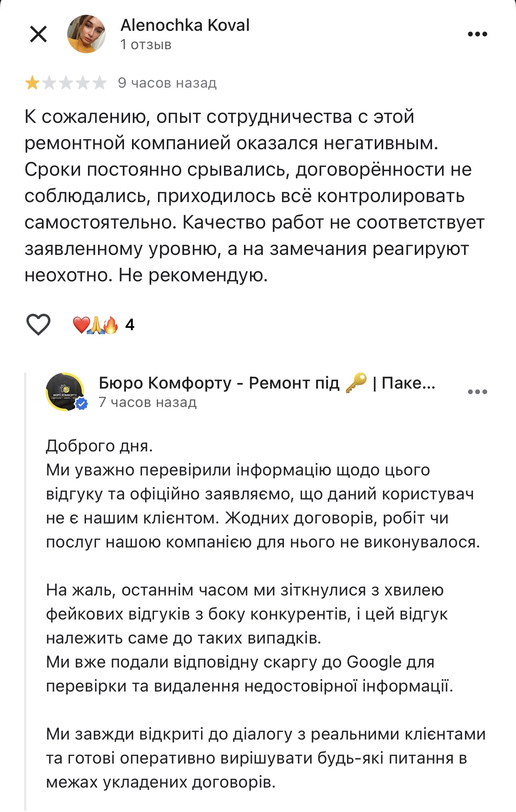
Task: Click the "7 часов назад" reply timestamp
Action: coord(148,402)
